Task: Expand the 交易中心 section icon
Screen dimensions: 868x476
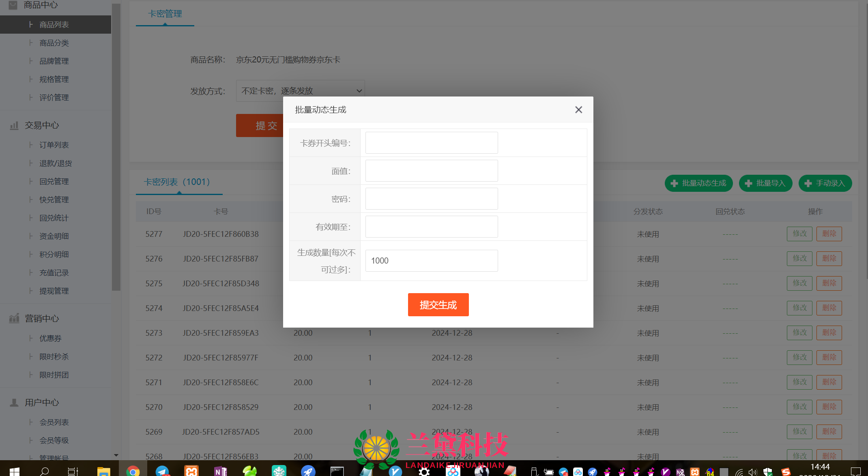Action: [x=14, y=125]
